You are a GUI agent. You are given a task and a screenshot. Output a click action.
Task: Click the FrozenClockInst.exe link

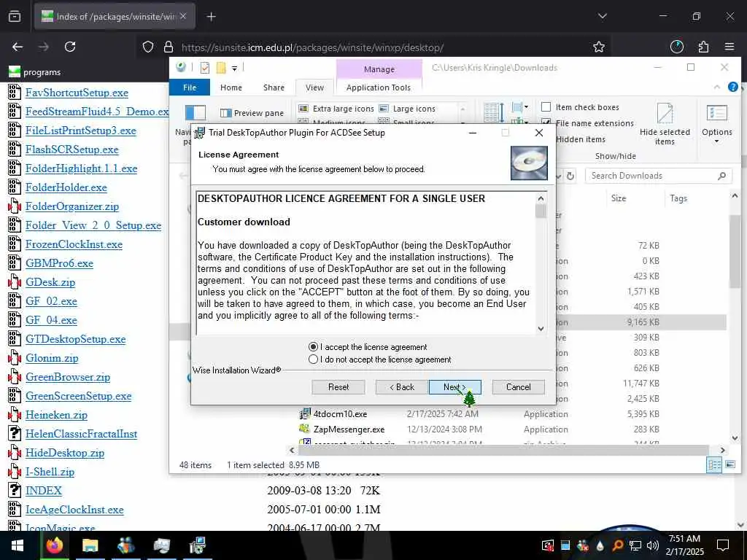click(x=74, y=244)
